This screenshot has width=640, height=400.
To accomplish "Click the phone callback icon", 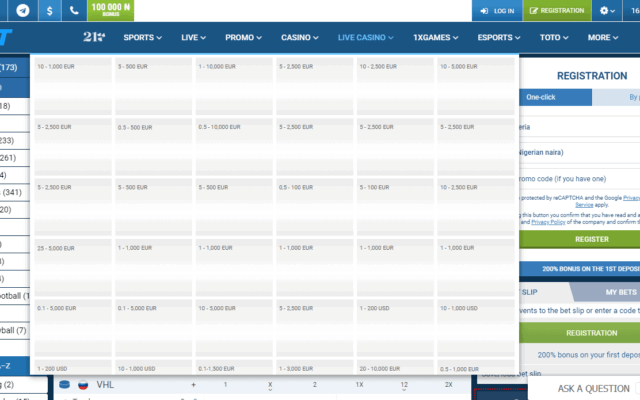I will click(x=74, y=10).
